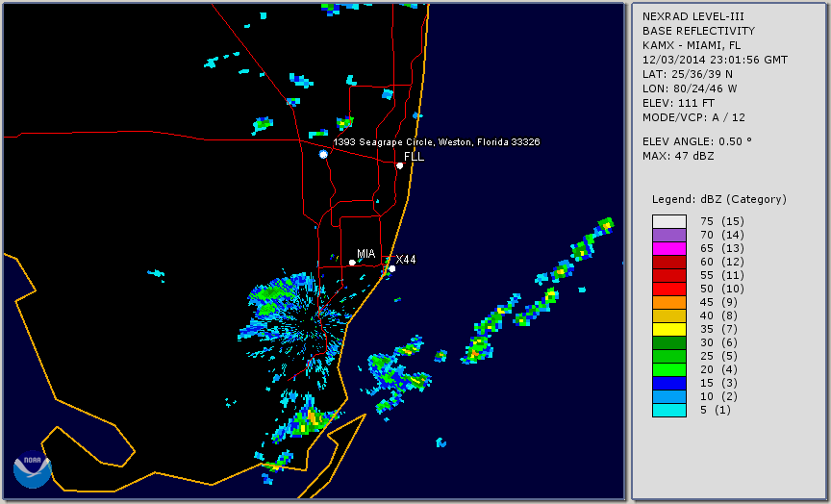Click the Weston address location marker
The width and height of the screenshot is (831, 504).
pos(324,154)
